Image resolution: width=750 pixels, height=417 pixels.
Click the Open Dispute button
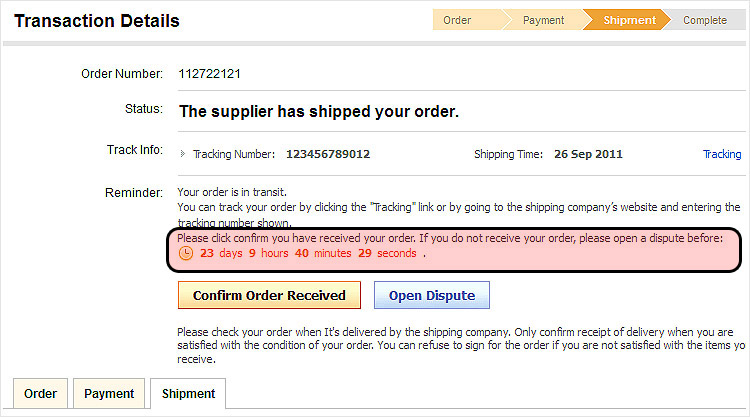point(432,295)
